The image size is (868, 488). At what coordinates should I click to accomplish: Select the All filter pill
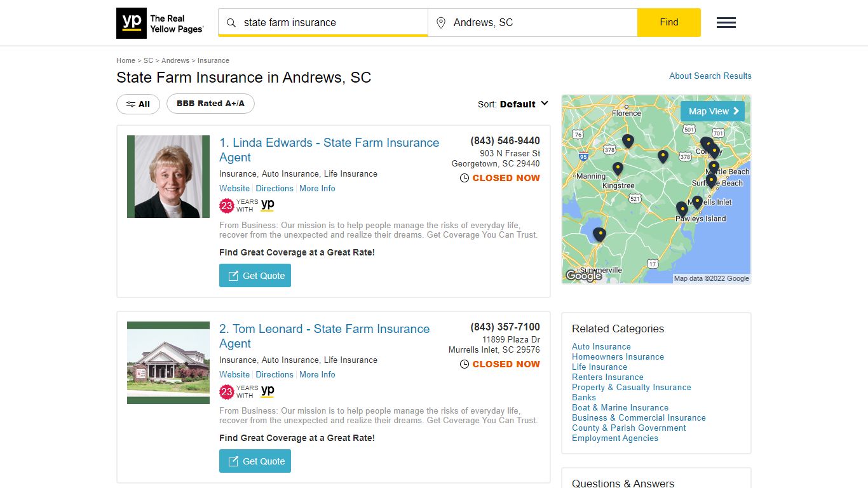(138, 104)
